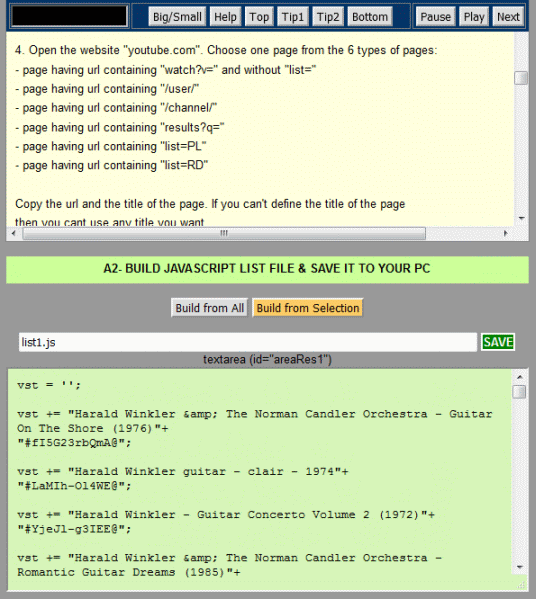The width and height of the screenshot is (536, 599).
Task: Click the code "#fI5G23rbQmA@"
Action: 74,443
